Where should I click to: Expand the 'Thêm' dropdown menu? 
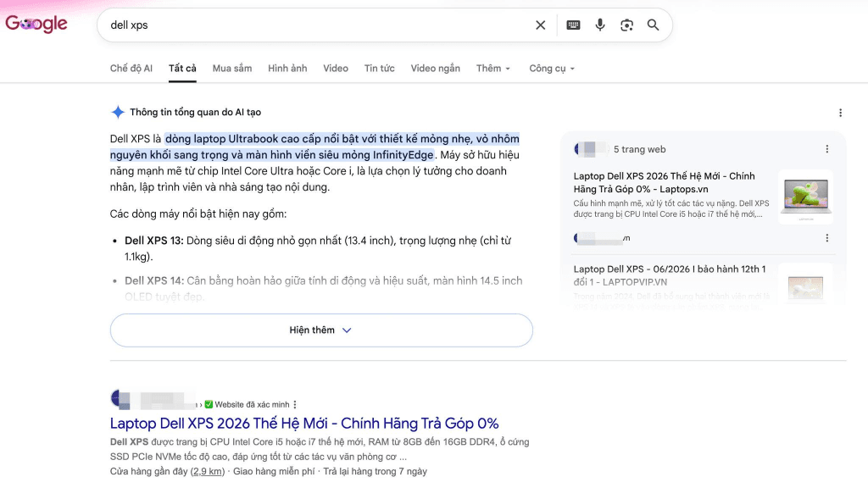click(x=493, y=69)
